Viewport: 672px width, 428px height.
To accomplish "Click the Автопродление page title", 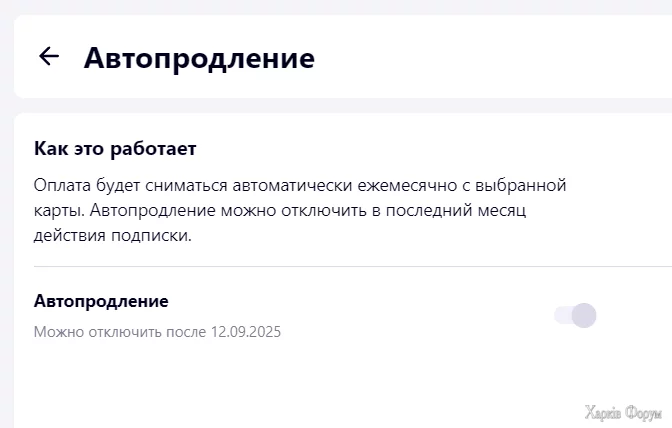I will click(x=199, y=58).
